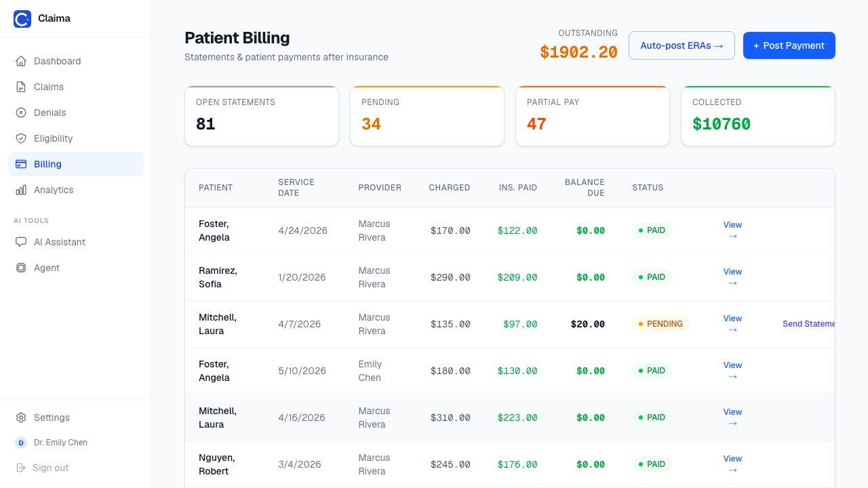
Task: Open Dashboard via its house icon
Action: click(21, 61)
